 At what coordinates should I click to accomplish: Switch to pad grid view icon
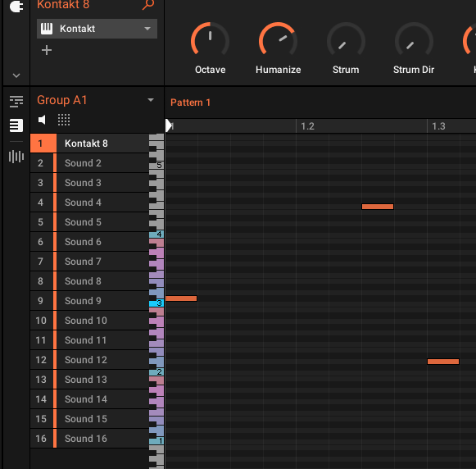64,120
